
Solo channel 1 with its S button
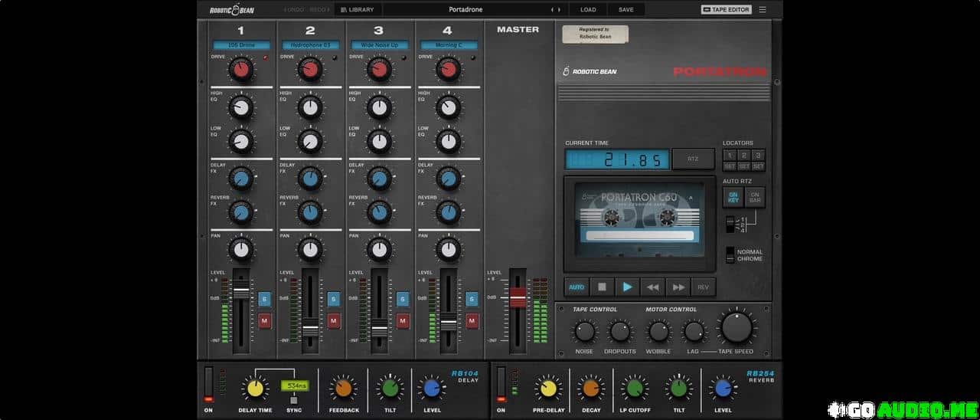pyautogui.click(x=265, y=300)
